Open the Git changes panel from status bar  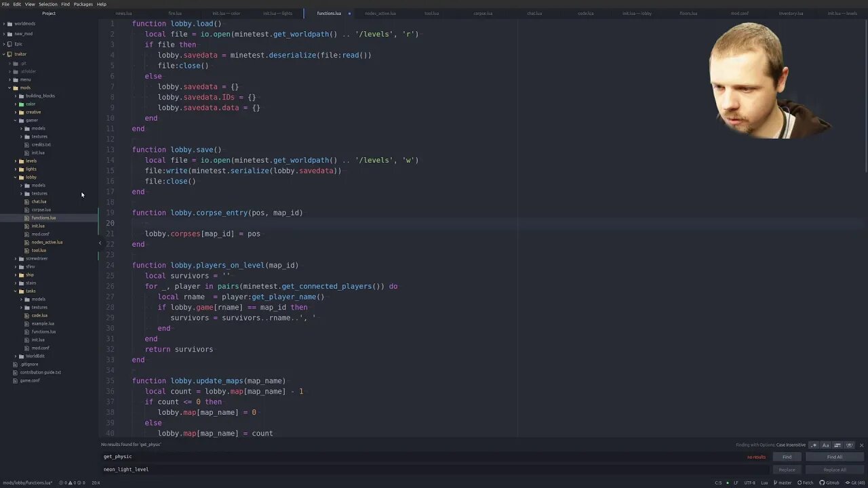click(854, 483)
